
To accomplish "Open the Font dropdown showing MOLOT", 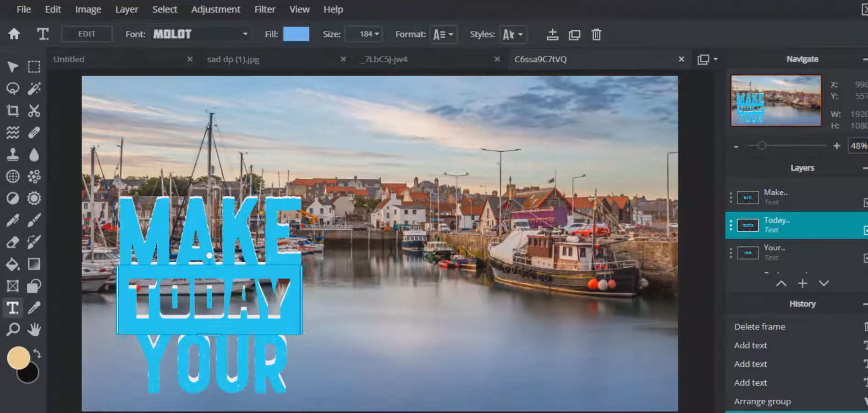I will pyautogui.click(x=200, y=34).
